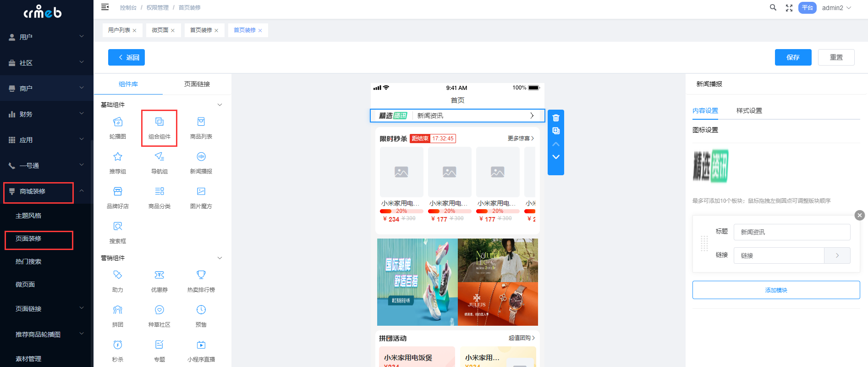
Task: Select the 种草社区 community component
Action: click(159, 316)
